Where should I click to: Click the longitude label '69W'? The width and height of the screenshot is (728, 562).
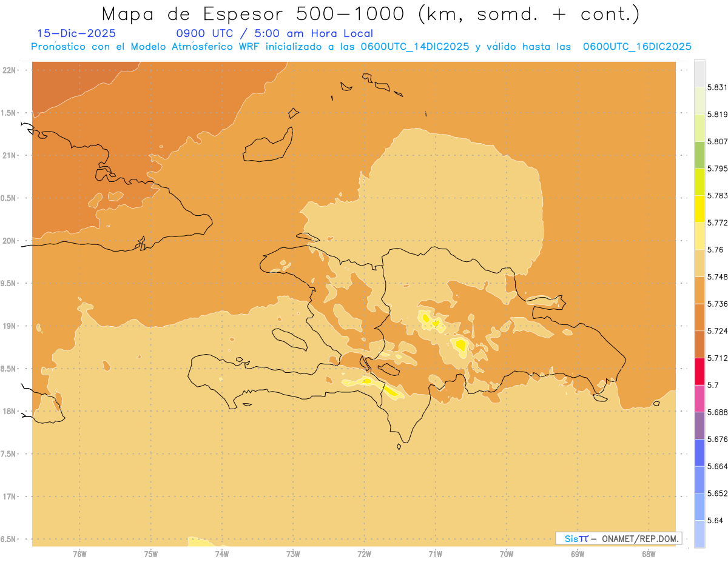click(x=578, y=554)
